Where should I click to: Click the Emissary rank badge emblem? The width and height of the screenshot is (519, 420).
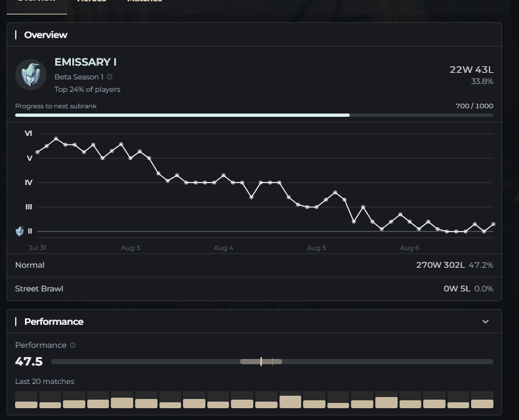31,75
